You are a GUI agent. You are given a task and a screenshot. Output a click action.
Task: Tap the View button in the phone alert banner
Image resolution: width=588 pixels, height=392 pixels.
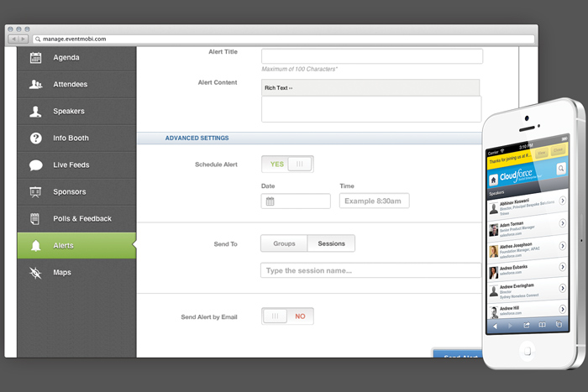click(x=542, y=153)
